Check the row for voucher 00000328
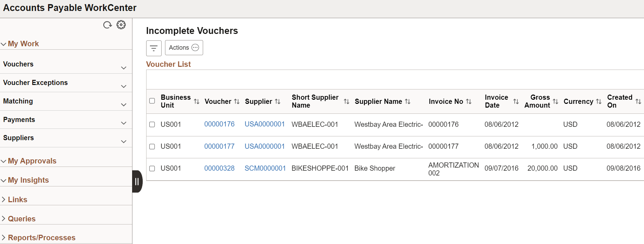This screenshot has height=244, width=644. point(152,168)
